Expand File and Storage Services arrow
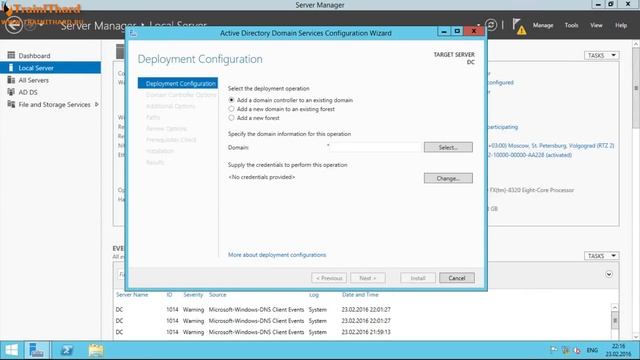The width and height of the screenshot is (640, 360). (x=97, y=104)
